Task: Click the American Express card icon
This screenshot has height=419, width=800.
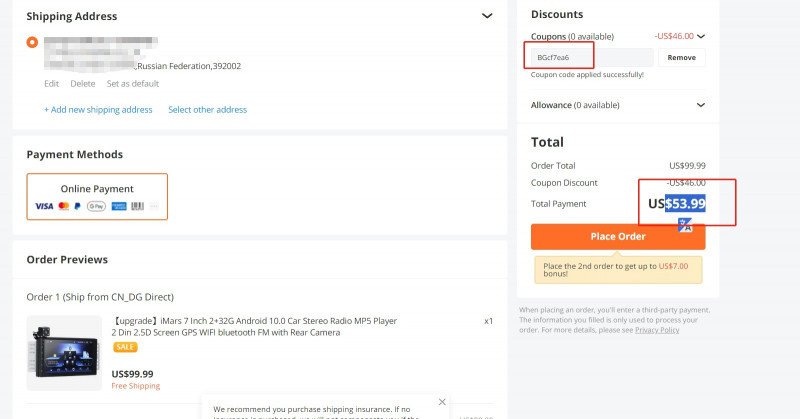Action: [x=119, y=206]
